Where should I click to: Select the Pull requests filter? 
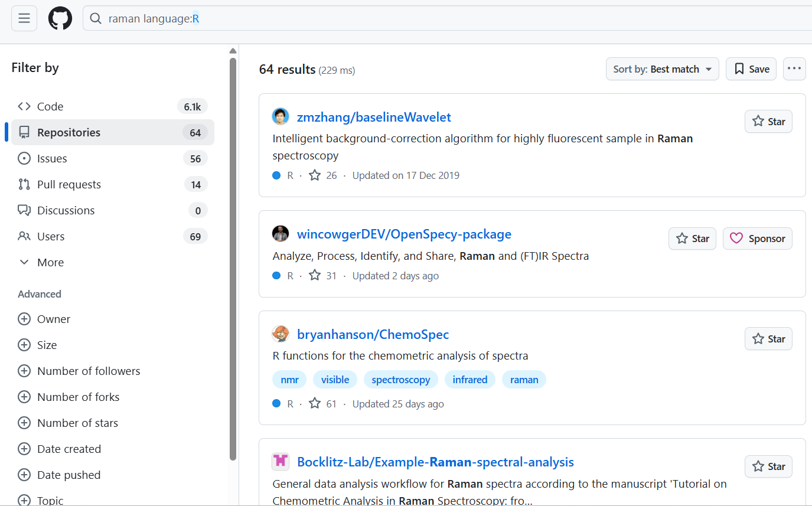[x=113, y=184]
